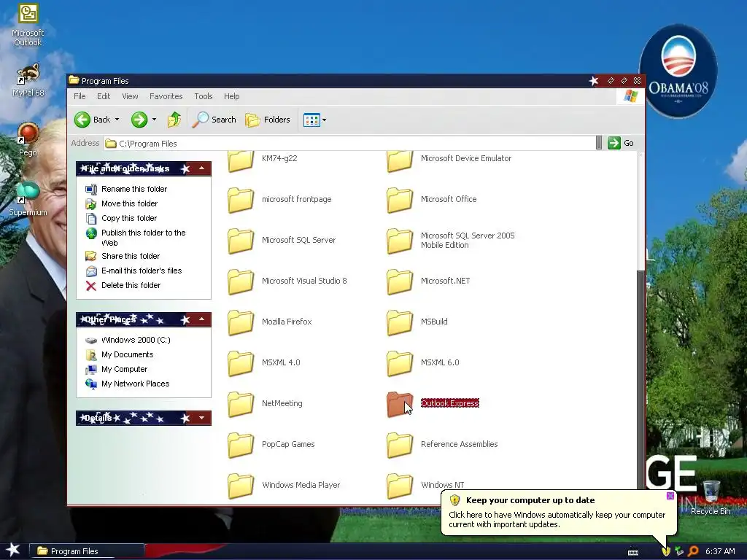Click Move this folder

(x=122, y=204)
